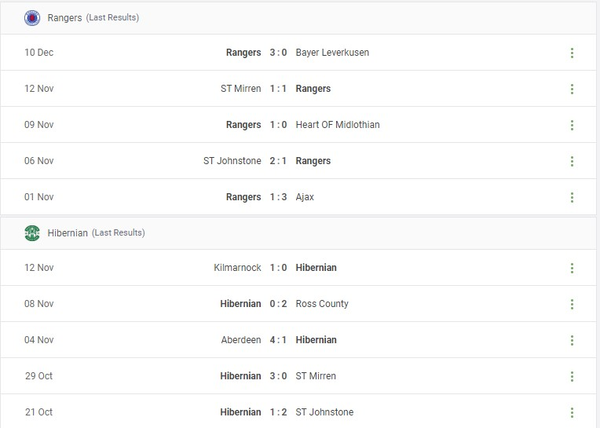Click the Rangers section header title
This screenshot has height=428, width=600.
click(65, 18)
